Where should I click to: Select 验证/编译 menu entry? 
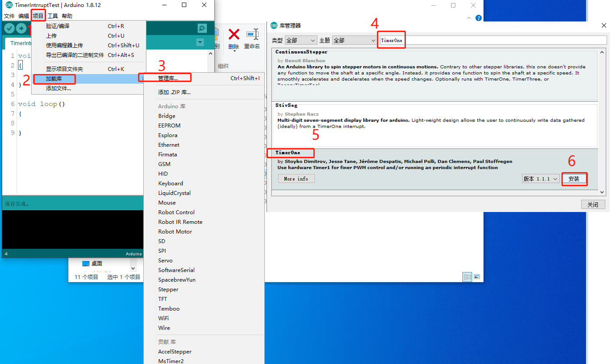click(89, 26)
